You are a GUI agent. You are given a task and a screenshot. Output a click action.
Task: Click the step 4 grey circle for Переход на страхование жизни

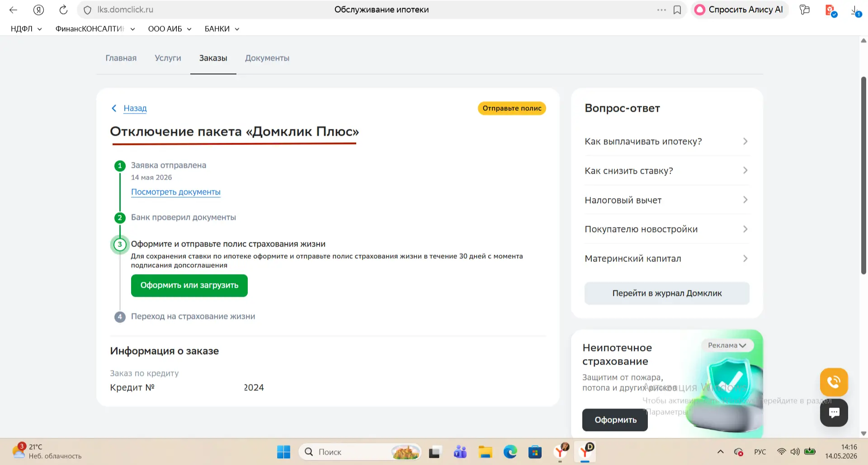[120, 317]
